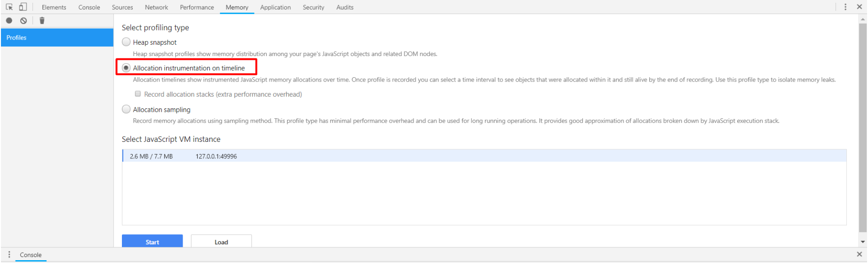Close the DevTools panel
Image resolution: width=868 pixels, height=263 pixels.
coord(859,7)
